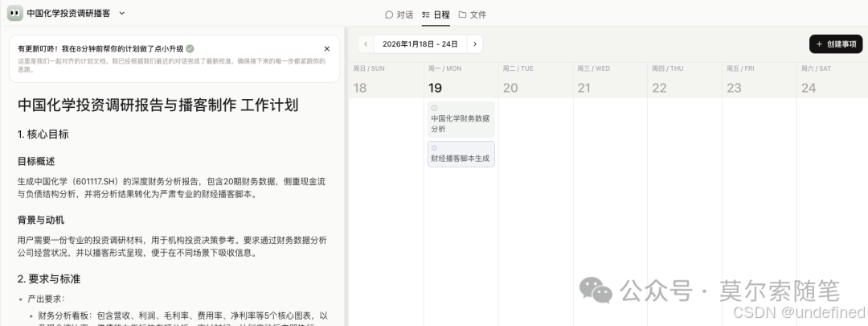The height and width of the screenshot is (326, 868).
Task: Select Tuesday 20 date header
Action: (536, 80)
